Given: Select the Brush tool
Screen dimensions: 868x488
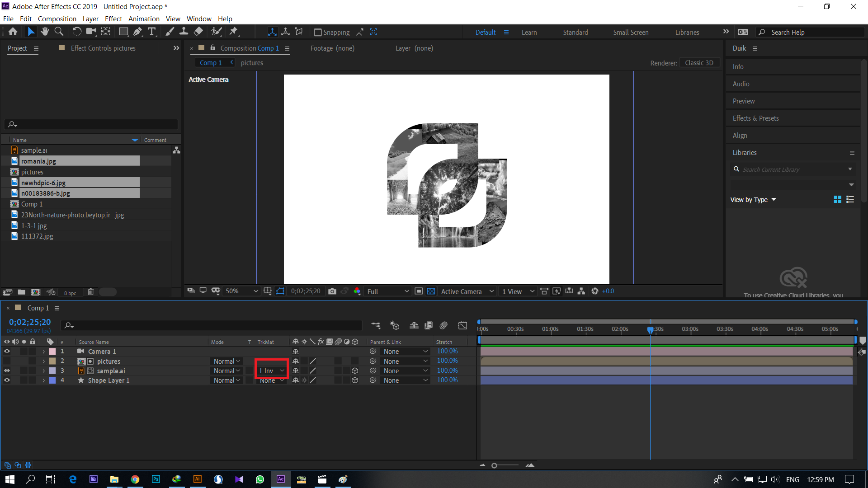Looking at the screenshot, I should click(170, 32).
